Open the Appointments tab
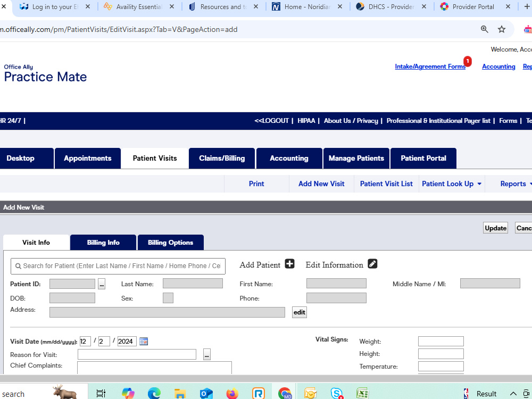 (x=88, y=159)
